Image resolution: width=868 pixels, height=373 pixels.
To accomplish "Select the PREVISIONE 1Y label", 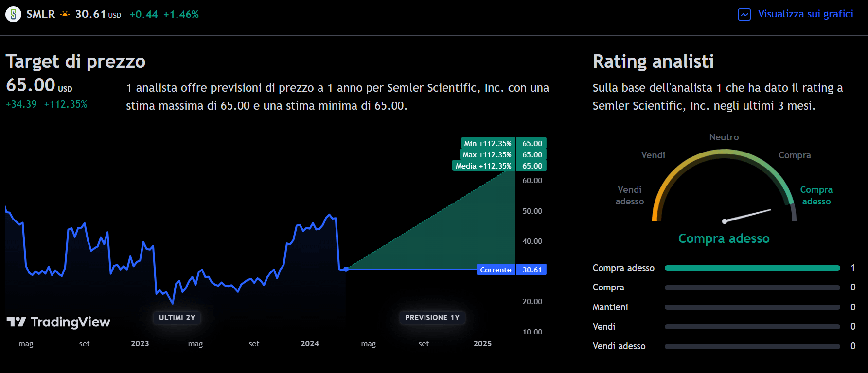I will point(432,318).
